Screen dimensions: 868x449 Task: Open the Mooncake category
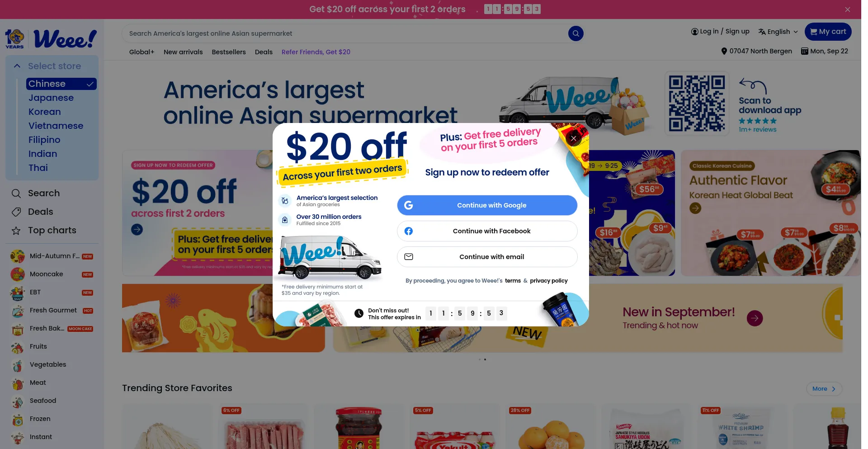coord(46,274)
